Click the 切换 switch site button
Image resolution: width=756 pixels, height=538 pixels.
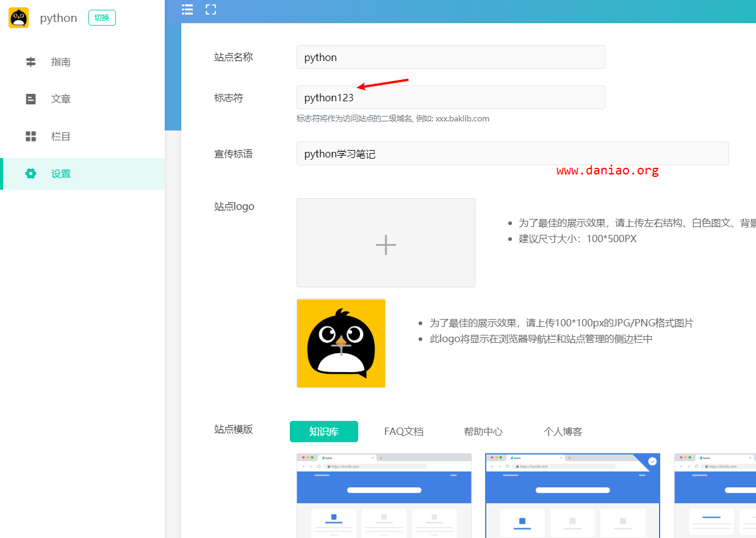(x=102, y=18)
